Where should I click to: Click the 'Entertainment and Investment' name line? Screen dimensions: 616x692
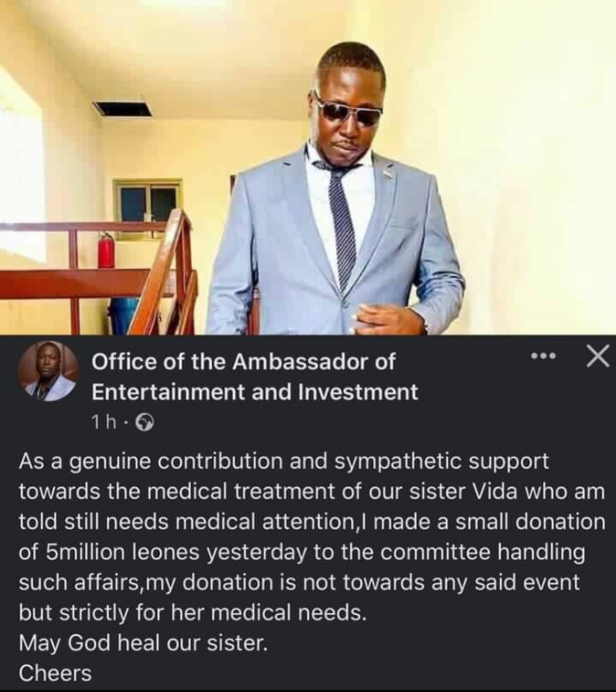click(254, 392)
